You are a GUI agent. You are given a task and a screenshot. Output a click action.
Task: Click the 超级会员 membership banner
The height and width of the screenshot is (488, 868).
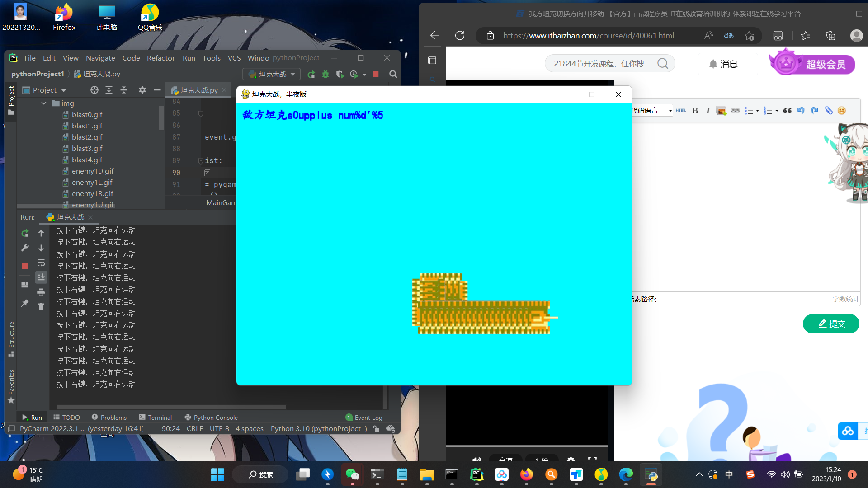(812, 63)
